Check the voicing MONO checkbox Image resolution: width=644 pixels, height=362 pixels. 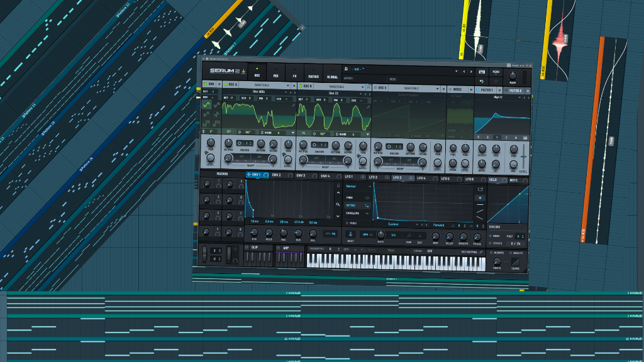[x=491, y=236]
